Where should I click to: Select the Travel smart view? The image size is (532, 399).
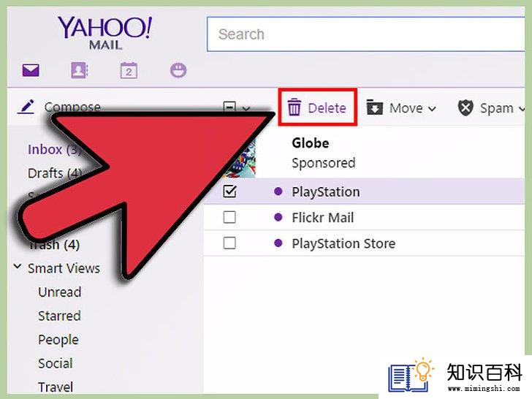(x=56, y=387)
